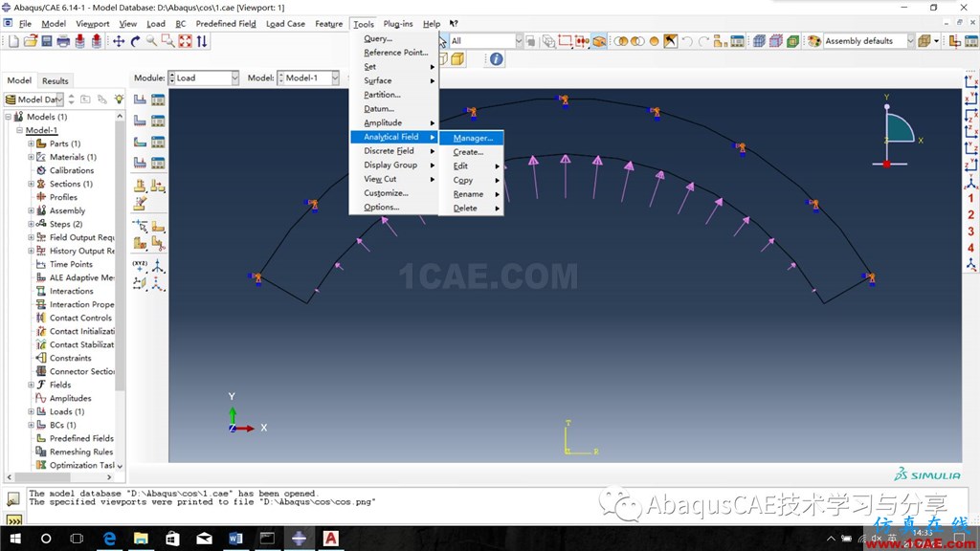Expand the BCs (1) tree node
Screen dimensions: 980x551
tap(32, 425)
